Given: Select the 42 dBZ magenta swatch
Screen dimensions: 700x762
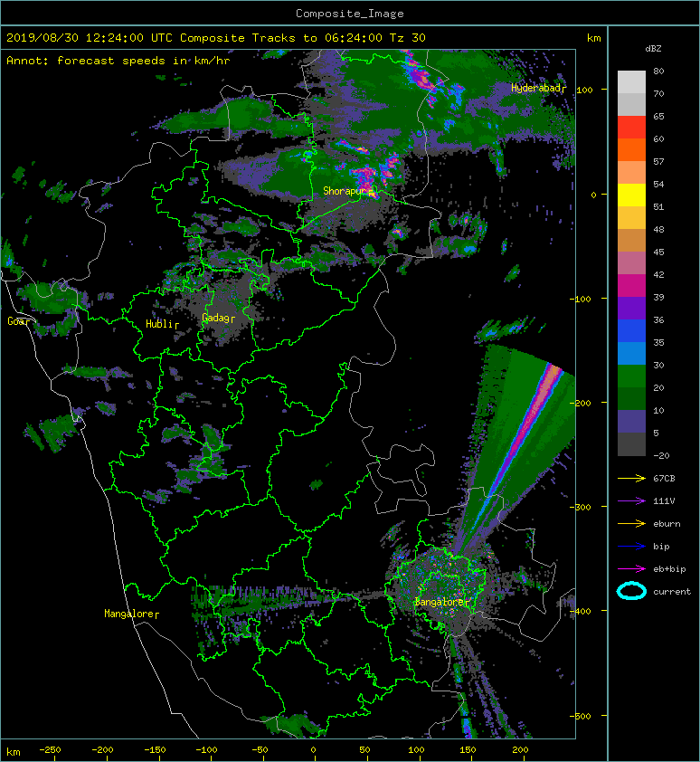Looking at the screenshot, I should pos(631,286).
